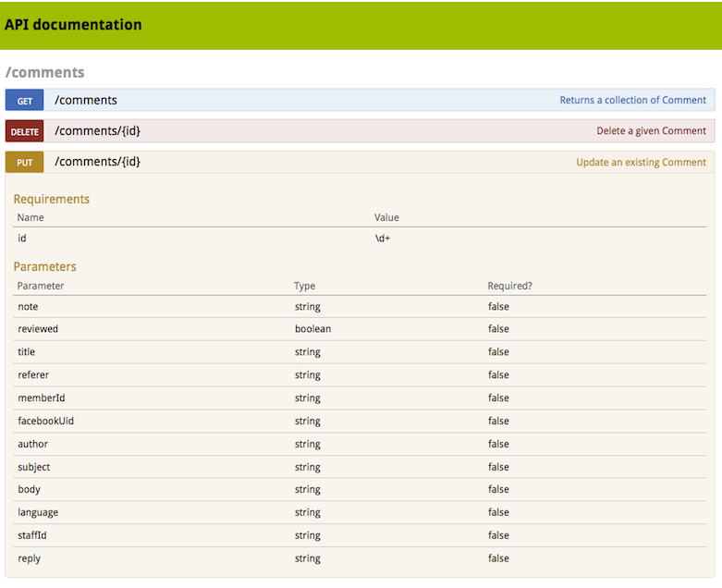Click the 'memberId' parameter name
The width and height of the screenshot is (722, 588).
point(41,398)
